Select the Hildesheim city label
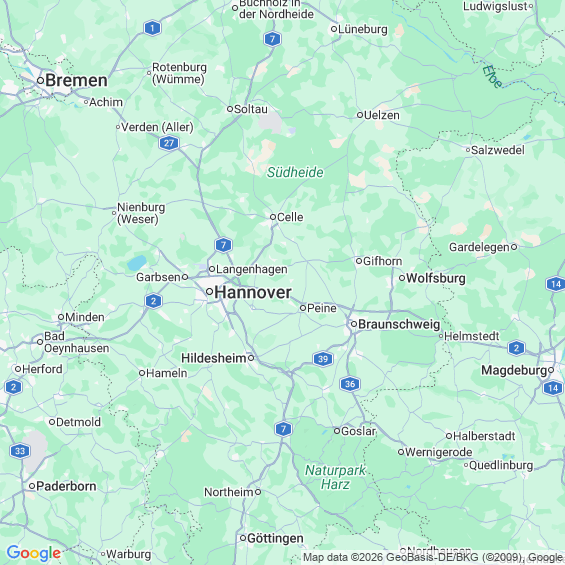The image size is (565, 565). [x=214, y=358]
